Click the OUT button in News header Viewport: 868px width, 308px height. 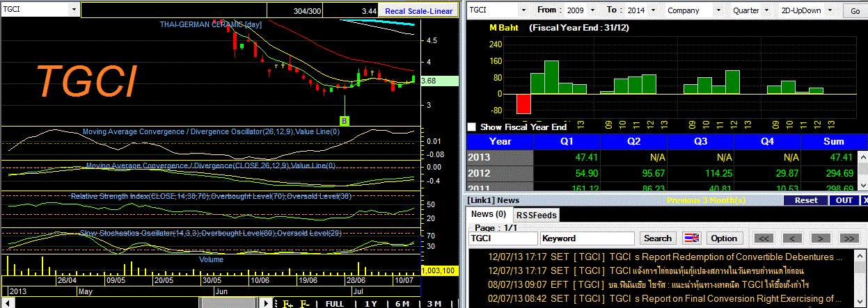tap(844, 200)
